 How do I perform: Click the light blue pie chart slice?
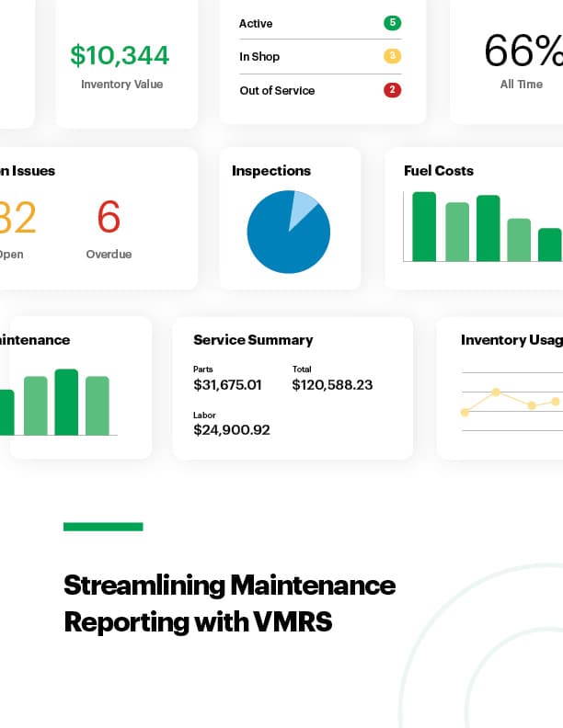tap(300, 206)
